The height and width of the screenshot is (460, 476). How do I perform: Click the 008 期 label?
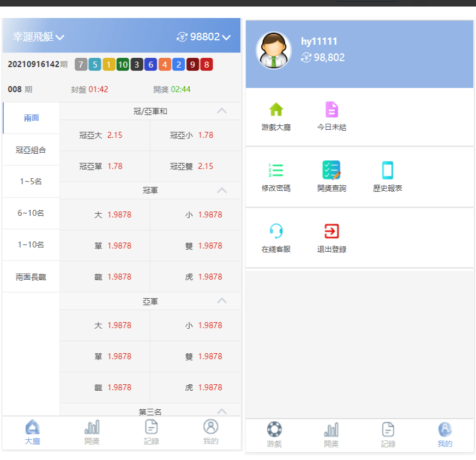coord(20,89)
